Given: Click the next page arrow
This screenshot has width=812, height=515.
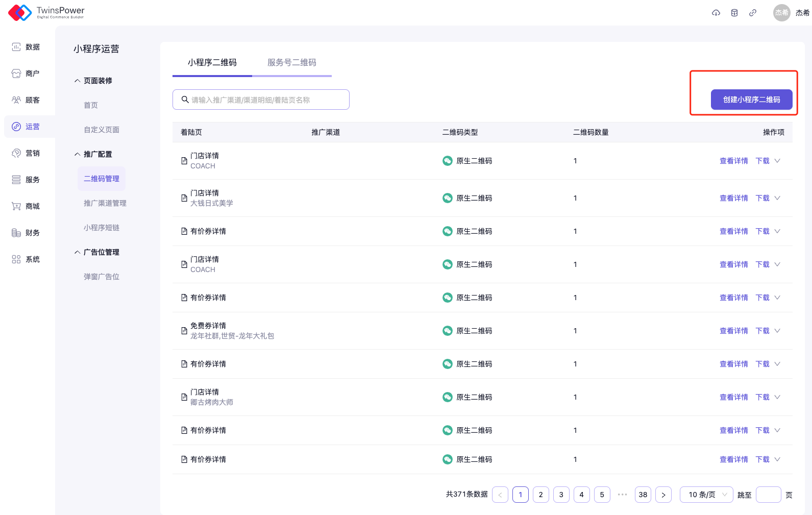Looking at the screenshot, I should pos(663,495).
